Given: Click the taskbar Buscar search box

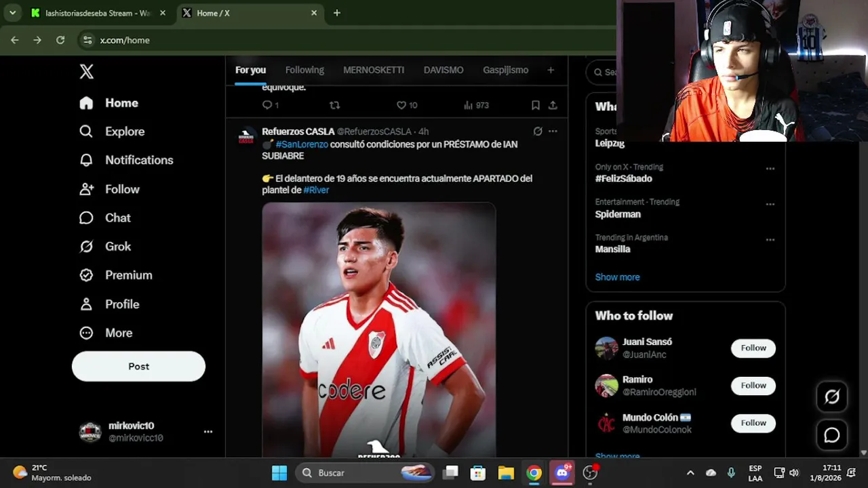Looking at the screenshot, I should pos(364,473).
